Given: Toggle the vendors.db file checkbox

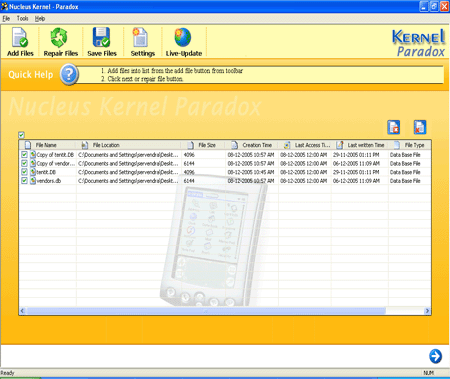Looking at the screenshot, I should click(x=24, y=181).
